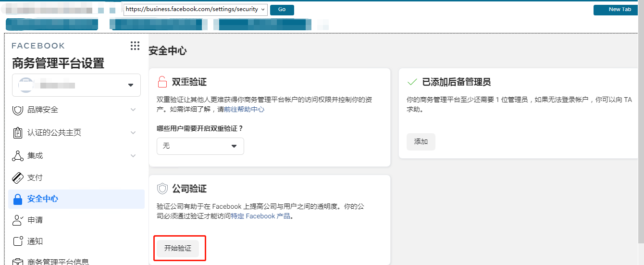Click the 通知 notification icon
The height and width of the screenshot is (265, 644).
pyautogui.click(x=18, y=241)
